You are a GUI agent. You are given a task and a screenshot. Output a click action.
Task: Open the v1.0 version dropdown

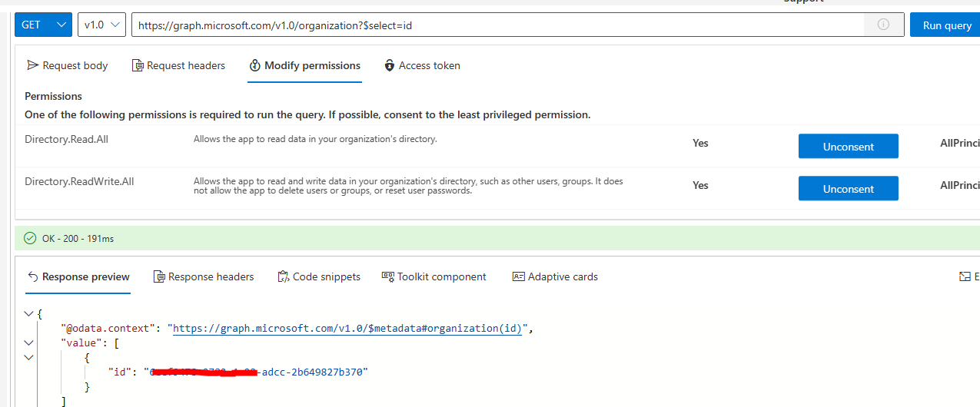(x=101, y=25)
